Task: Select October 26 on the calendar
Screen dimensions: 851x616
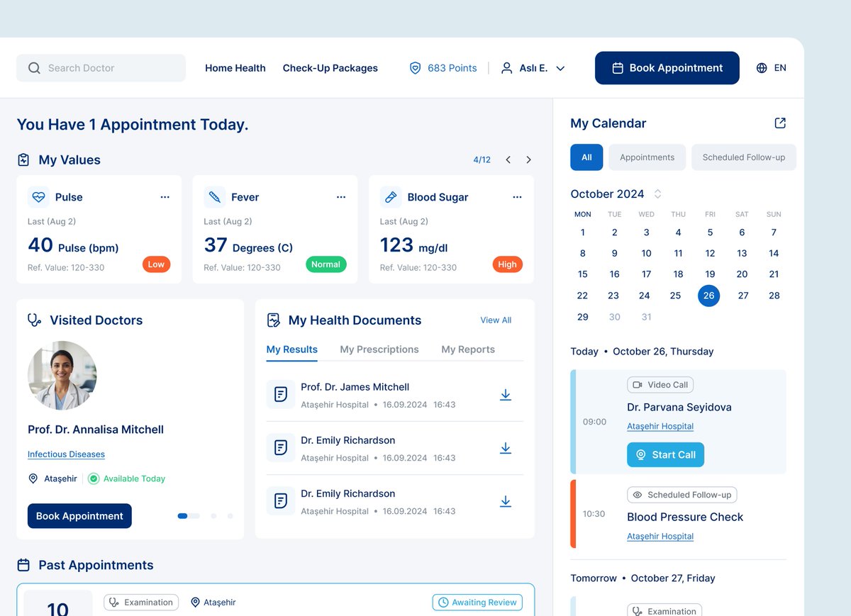Action: coord(708,296)
